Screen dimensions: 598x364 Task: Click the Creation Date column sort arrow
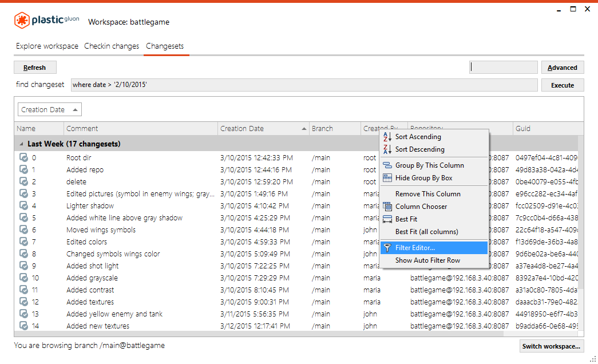click(x=303, y=129)
